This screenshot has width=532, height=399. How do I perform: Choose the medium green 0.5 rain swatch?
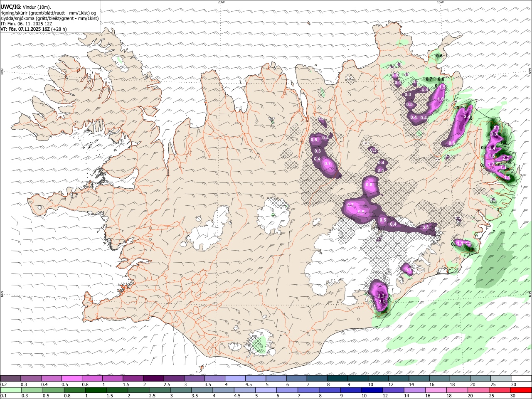point(53,390)
